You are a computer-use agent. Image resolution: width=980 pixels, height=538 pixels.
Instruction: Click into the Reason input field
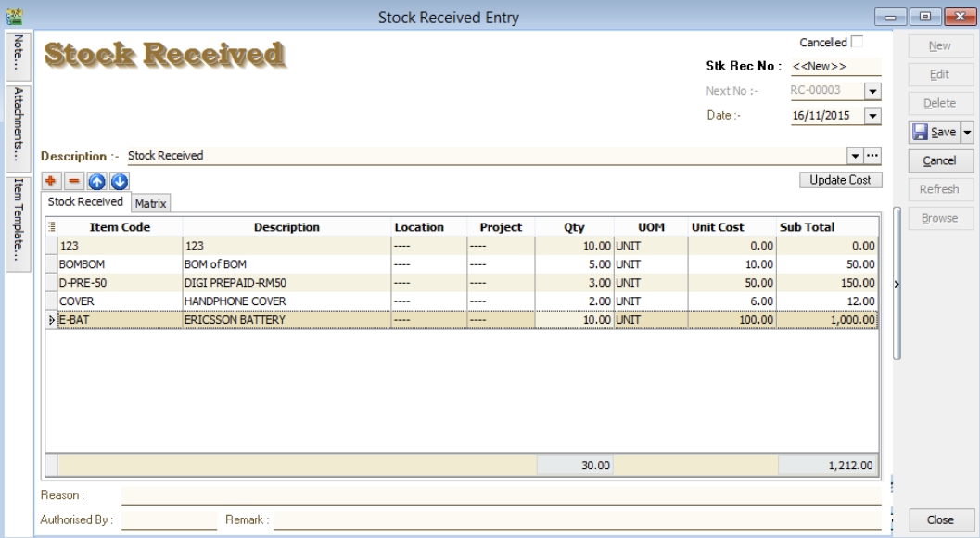point(501,497)
